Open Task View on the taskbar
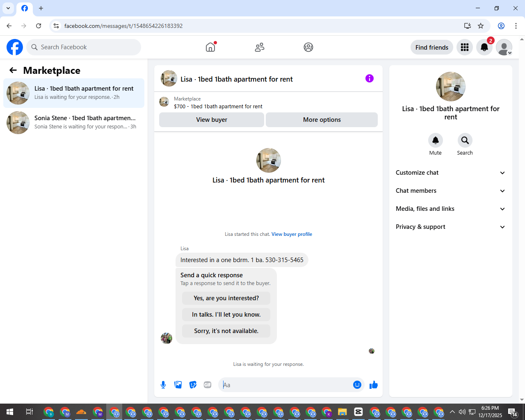Screen dimensions: 525x420 [30, 412]
